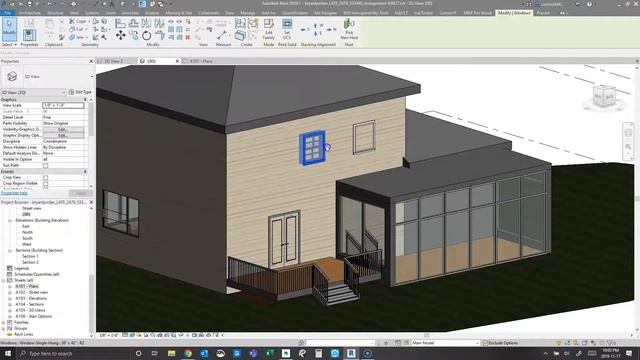Image resolution: width=640 pixels, height=360 pixels.
Task: Select the North elevation view
Action: (x=27, y=232)
